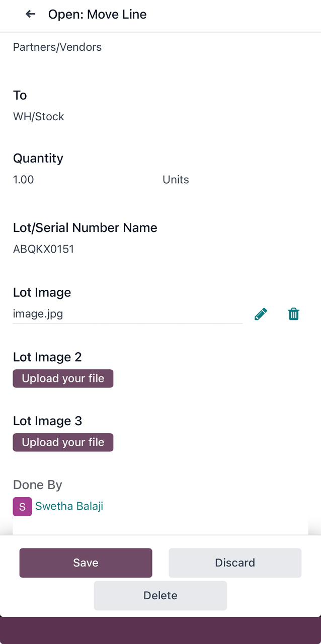Screen dimensions: 321x644
Task: Save the move line
Action: click(86, 562)
